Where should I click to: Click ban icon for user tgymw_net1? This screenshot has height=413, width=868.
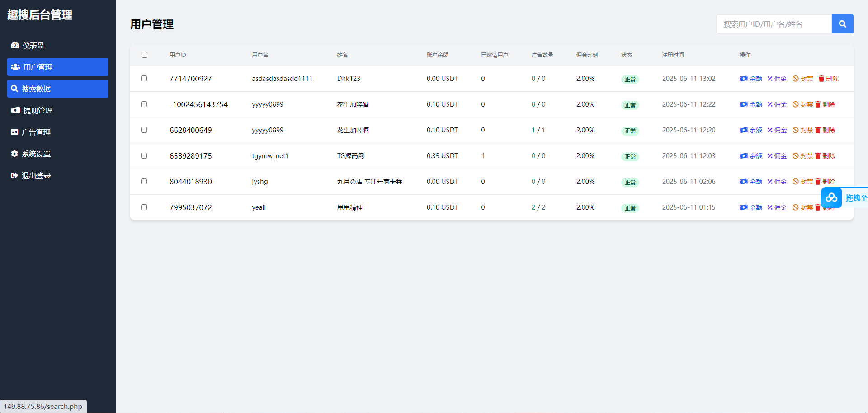pyautogui.click(x=795, y=156)
